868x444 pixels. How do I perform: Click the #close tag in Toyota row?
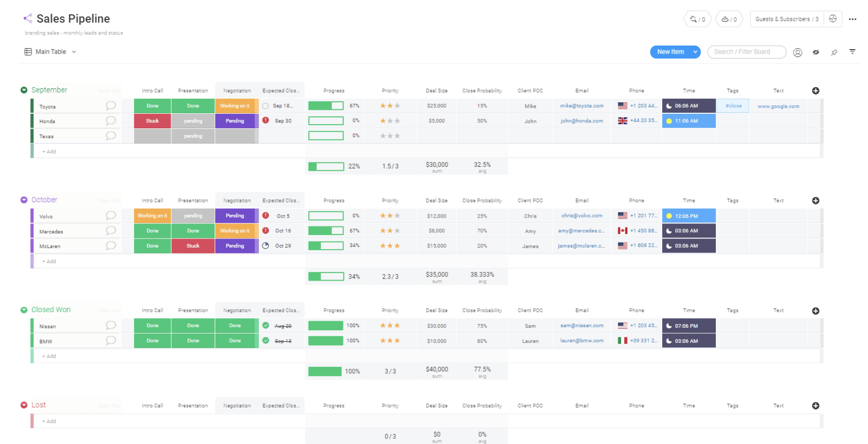[x=733, y=106]
